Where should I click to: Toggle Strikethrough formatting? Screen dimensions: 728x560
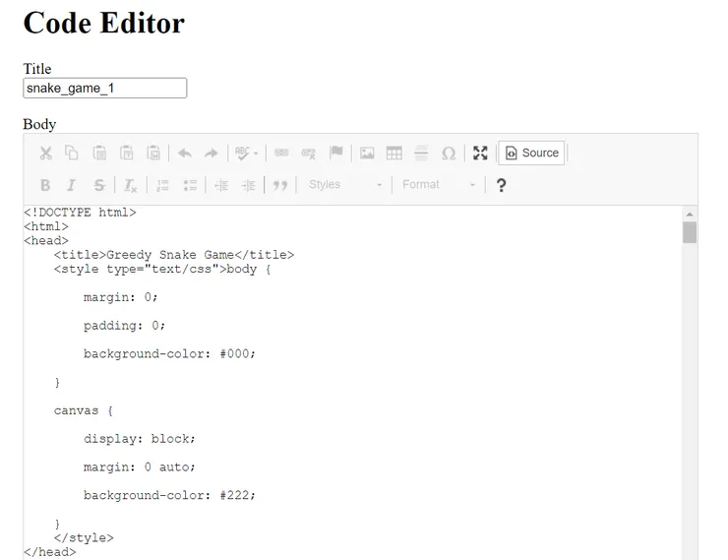(99, 185)
